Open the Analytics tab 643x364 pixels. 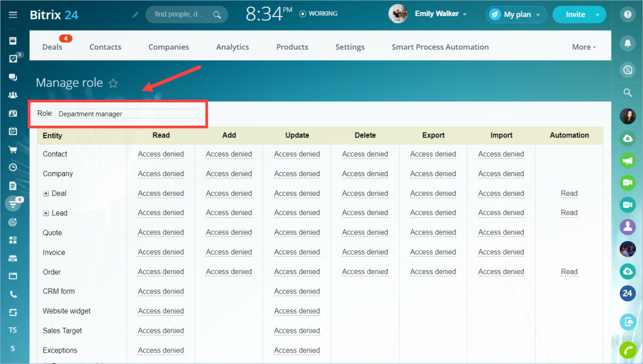coord(233,47)
